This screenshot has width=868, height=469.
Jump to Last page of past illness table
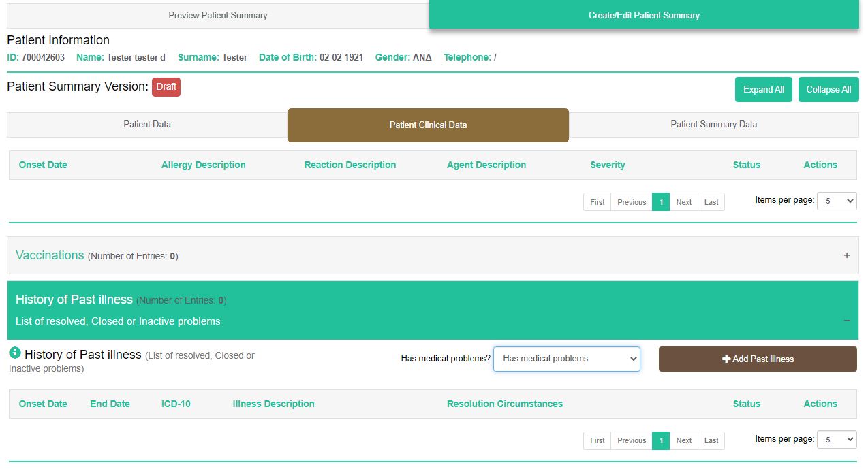coord(711,440)
